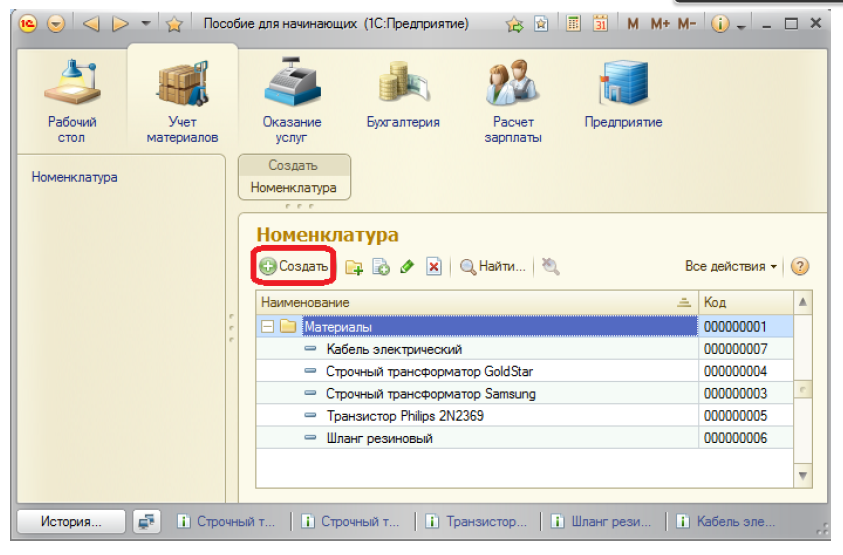Click code cell 000000003
Viewport: 843px width, 555px height.
pos(746,394)
